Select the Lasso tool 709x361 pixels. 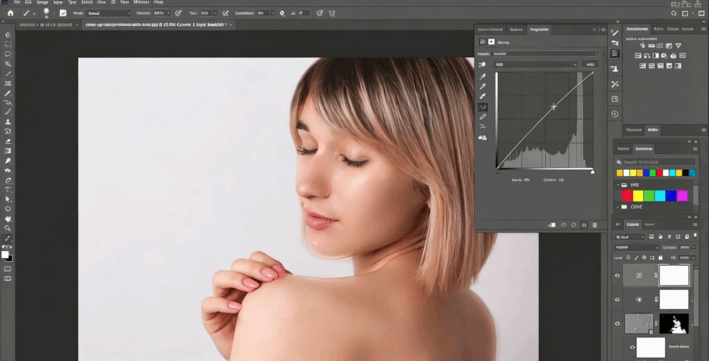8,54
